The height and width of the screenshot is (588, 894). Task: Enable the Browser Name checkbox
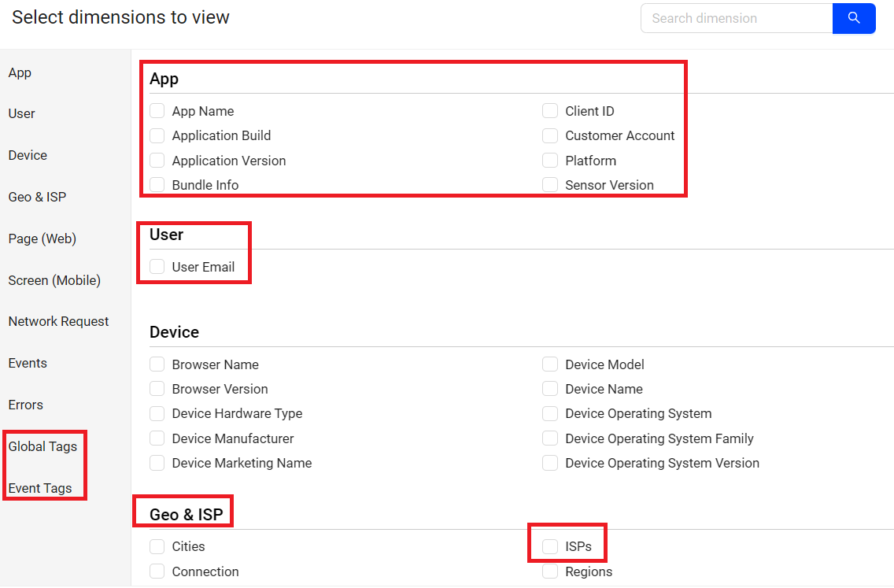point(157,364)
